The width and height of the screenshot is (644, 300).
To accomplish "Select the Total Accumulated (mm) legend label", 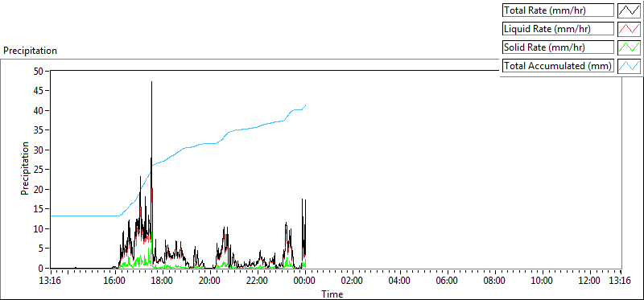I will [x=558, y=66].
